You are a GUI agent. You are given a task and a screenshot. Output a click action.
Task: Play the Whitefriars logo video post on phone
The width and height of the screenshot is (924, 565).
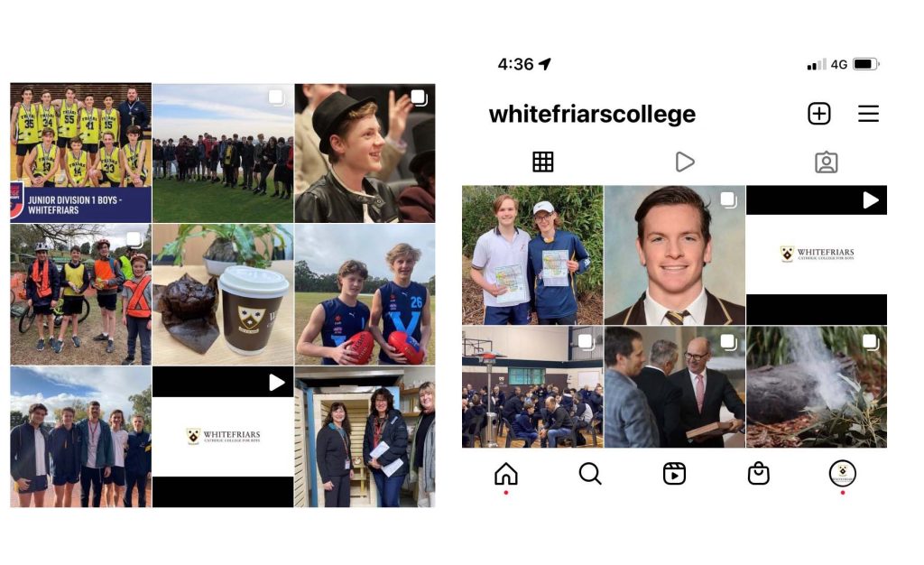click(816, 255)
